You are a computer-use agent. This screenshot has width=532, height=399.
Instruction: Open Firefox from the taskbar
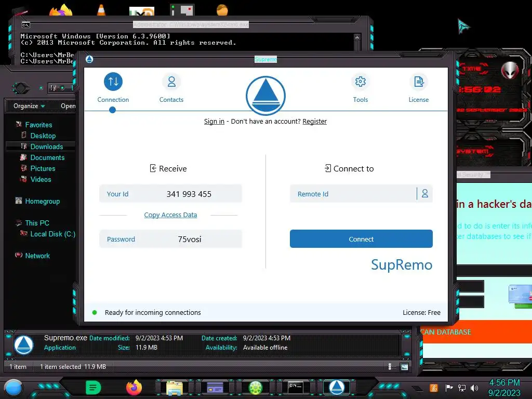click(134, 388)
